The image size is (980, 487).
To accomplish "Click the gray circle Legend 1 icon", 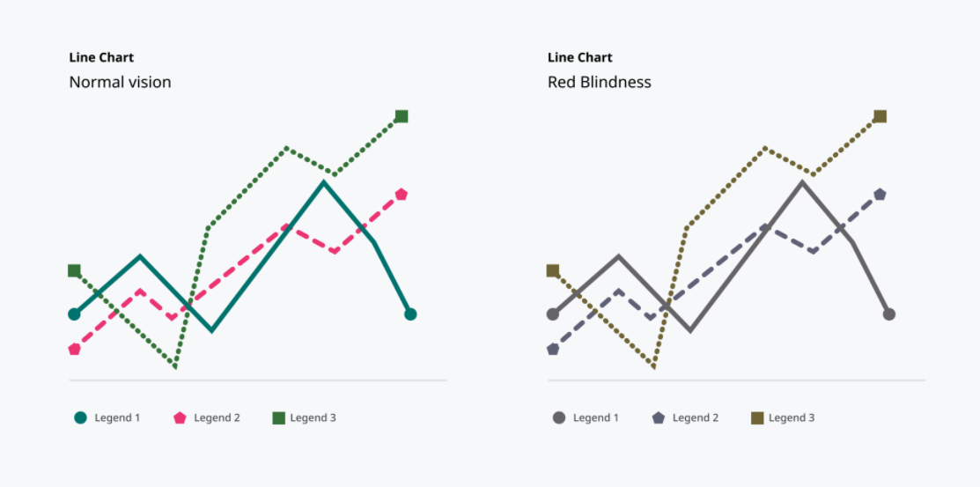I will click(559, 418).
